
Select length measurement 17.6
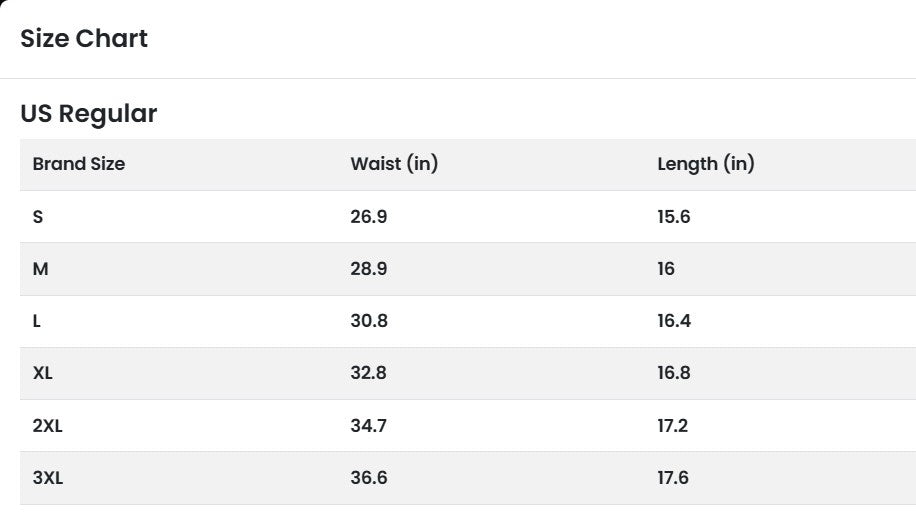click(673, 478)
